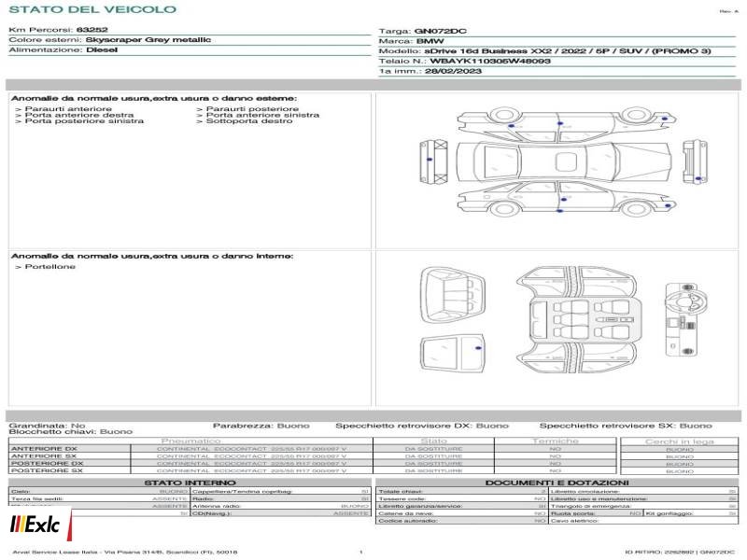Click the Cielo row label

pyautogui.click(x=21, y=492)
